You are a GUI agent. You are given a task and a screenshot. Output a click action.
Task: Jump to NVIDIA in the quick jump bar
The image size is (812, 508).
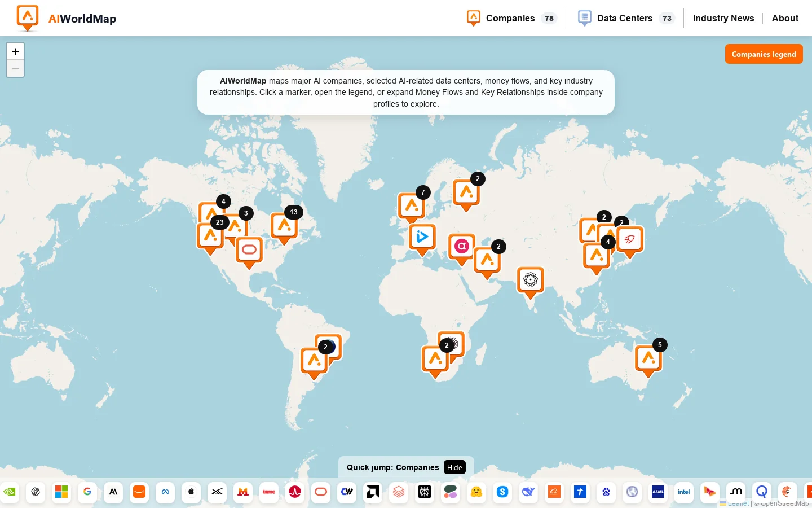coord(10,492)
